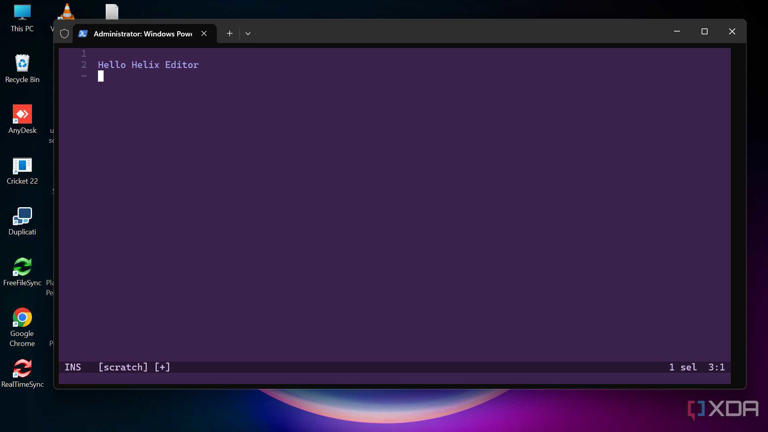Select the blank document file on desktop

(112, 12)
